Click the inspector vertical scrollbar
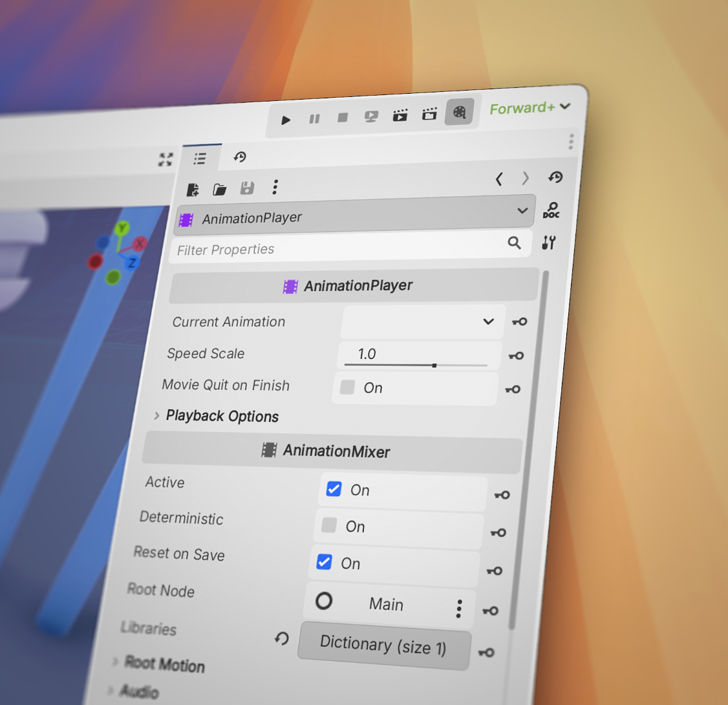Viewport: 728px width, 705px height. point(528,451)
